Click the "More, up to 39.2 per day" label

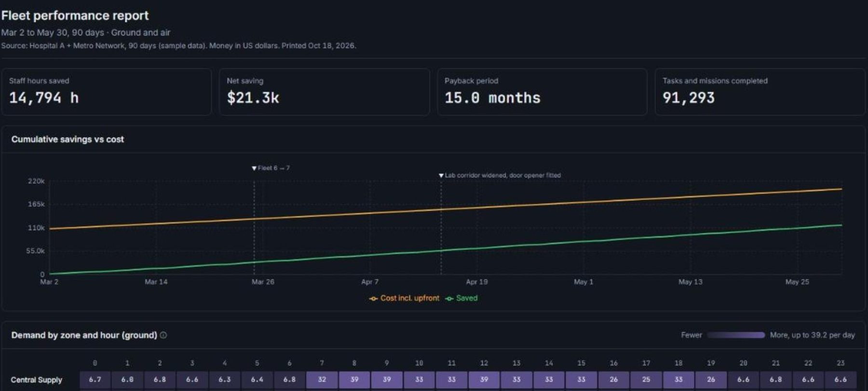tap(812, 335)
